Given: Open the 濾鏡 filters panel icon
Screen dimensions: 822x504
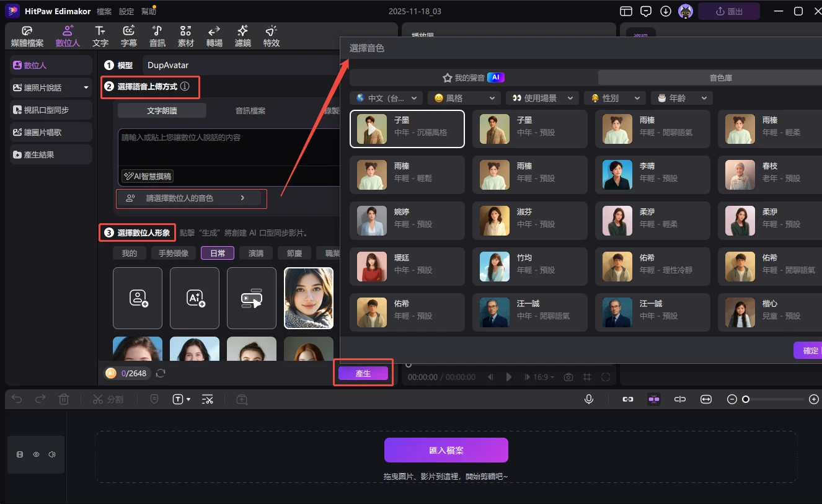Looking at the screenshot, I should click(x=242, y=36).
